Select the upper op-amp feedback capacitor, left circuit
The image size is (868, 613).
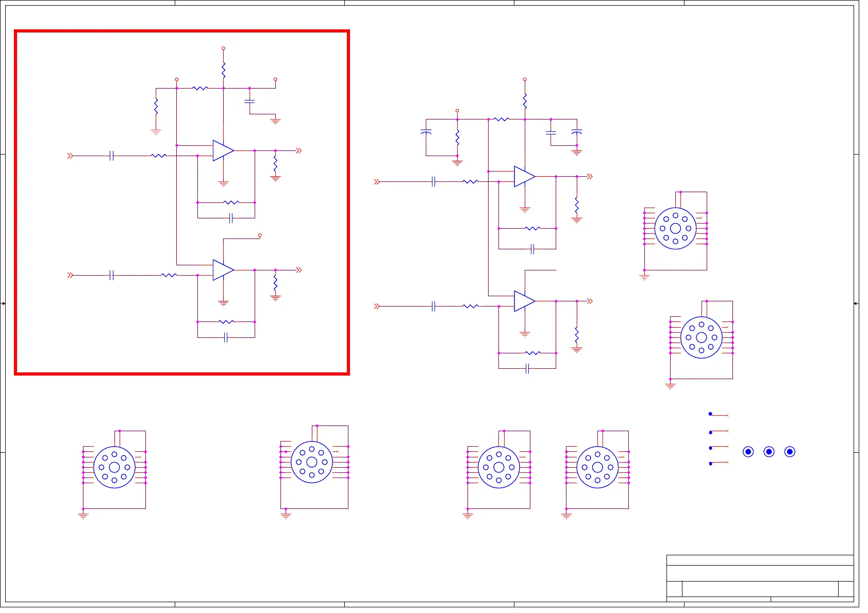pyautogui.click(x=231, y=218)
